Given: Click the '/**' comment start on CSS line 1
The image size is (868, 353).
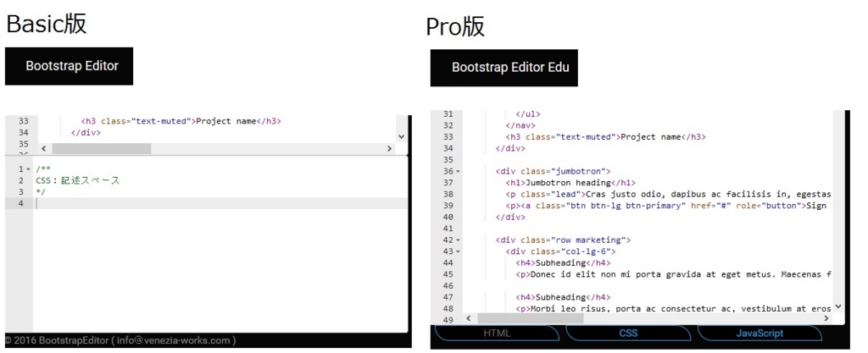Looking at the screenshot, I should [43, 169].
